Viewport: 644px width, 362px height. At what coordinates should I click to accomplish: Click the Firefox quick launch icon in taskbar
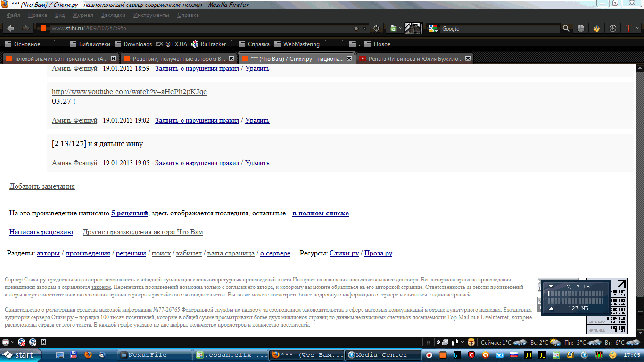point(88,355)
